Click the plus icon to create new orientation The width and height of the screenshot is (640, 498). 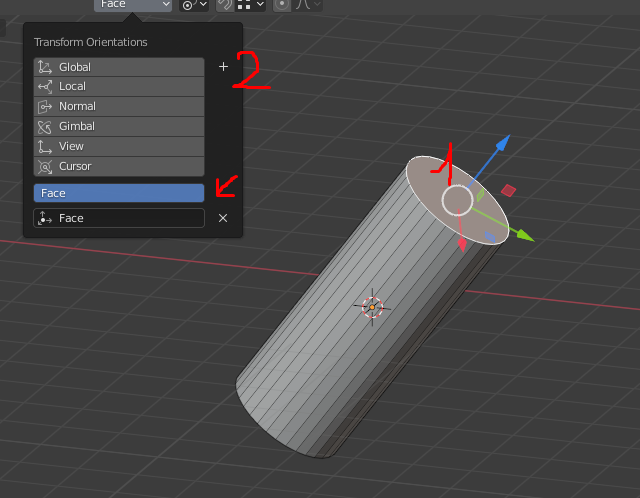tap(223, 67)
